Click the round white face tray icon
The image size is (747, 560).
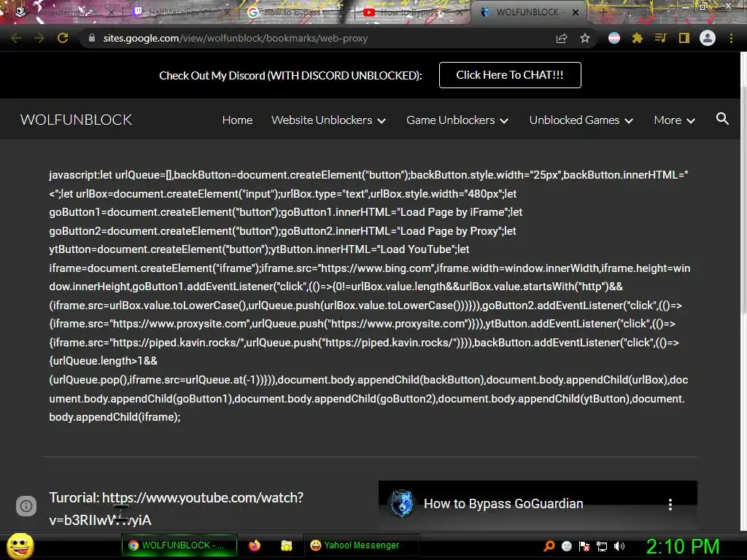click(x=566, y=546)
